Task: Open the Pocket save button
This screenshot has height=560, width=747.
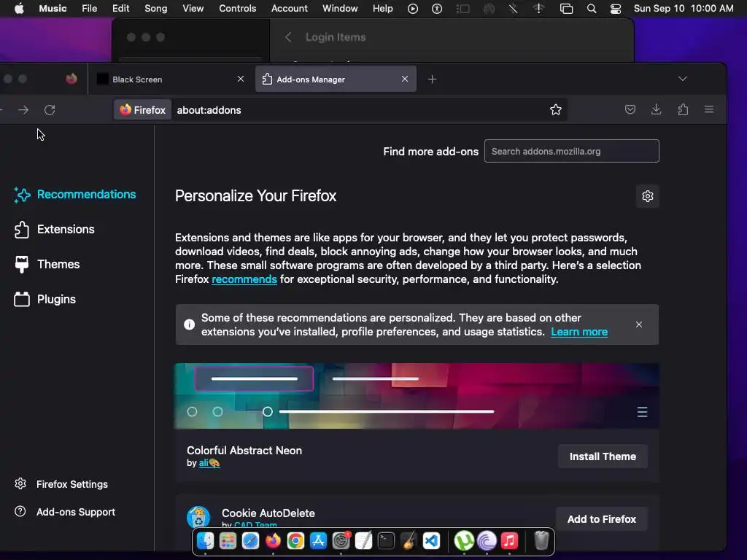Action: (x=630, y=110)
